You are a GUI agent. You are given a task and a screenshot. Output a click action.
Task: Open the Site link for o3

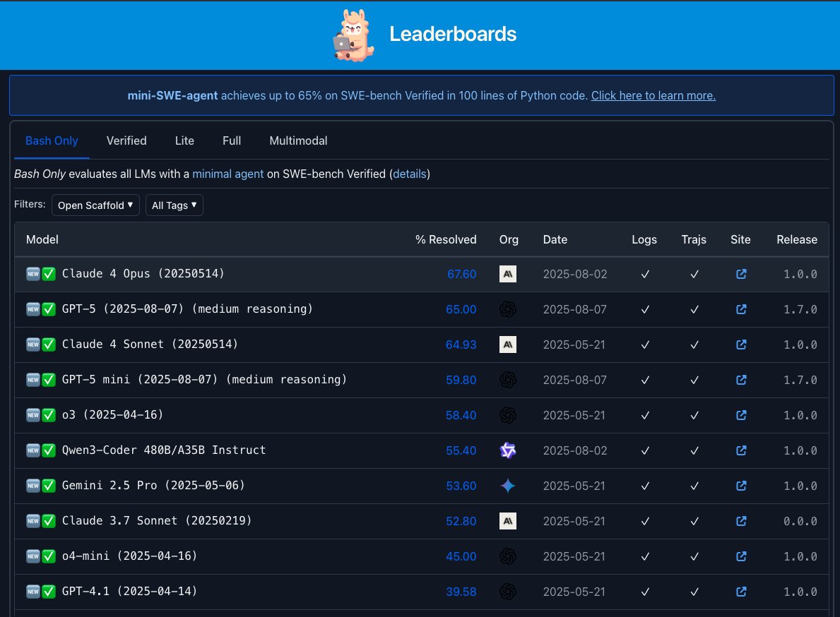click(x=740, y=415)
